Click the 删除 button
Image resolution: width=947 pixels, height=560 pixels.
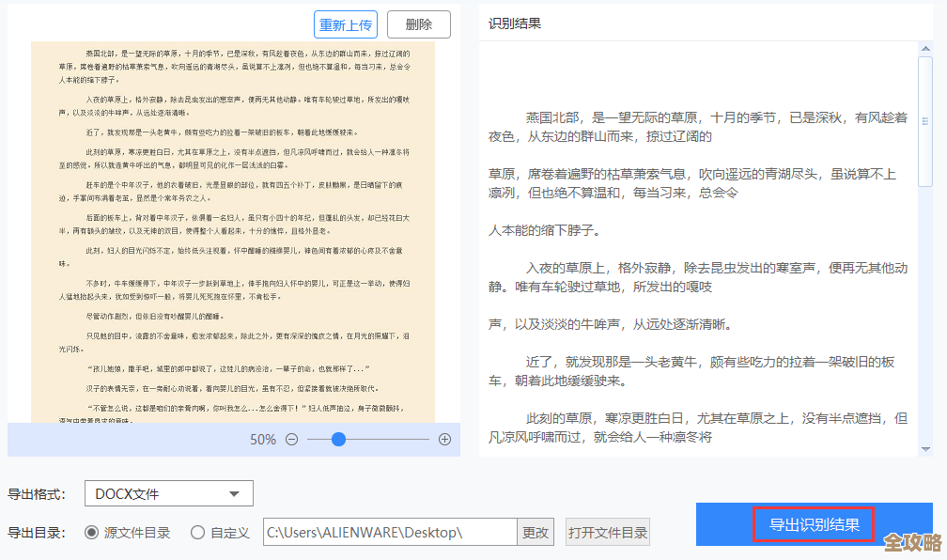point(418,25)
